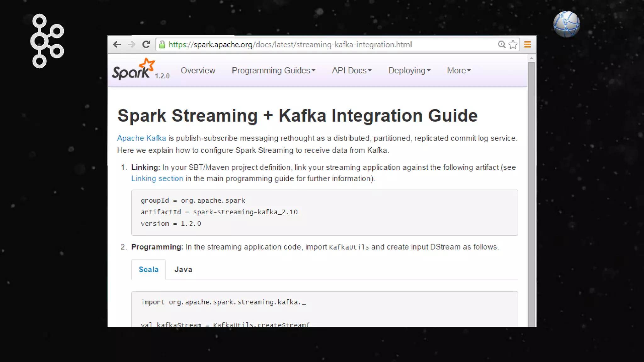Go to the Overview nav item

198,70
